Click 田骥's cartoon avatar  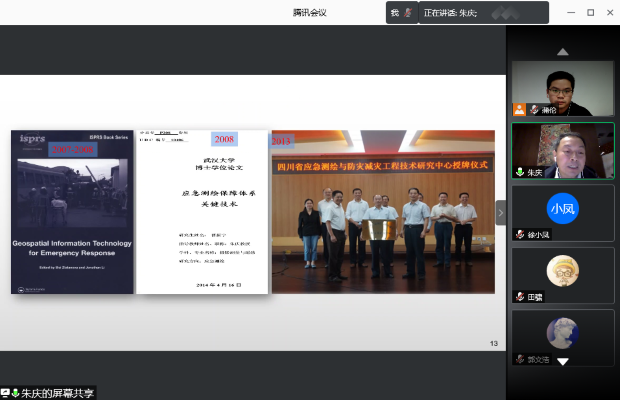(x=562, y=270)
